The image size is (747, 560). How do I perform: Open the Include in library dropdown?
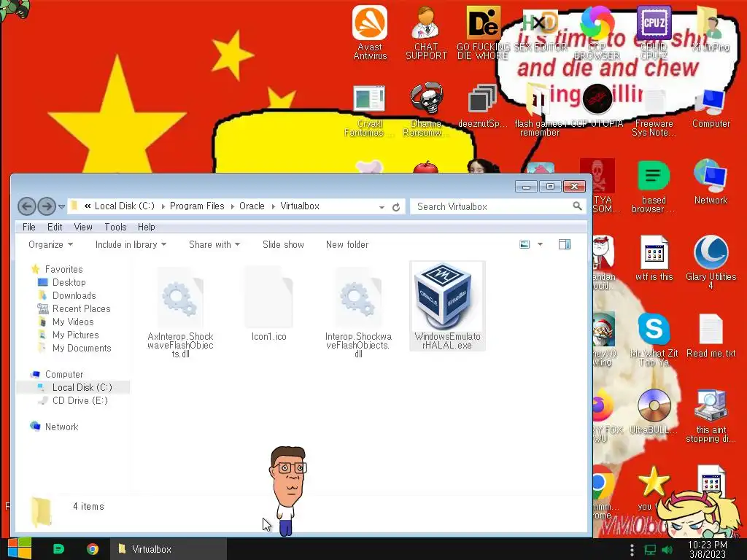point(131,244)
